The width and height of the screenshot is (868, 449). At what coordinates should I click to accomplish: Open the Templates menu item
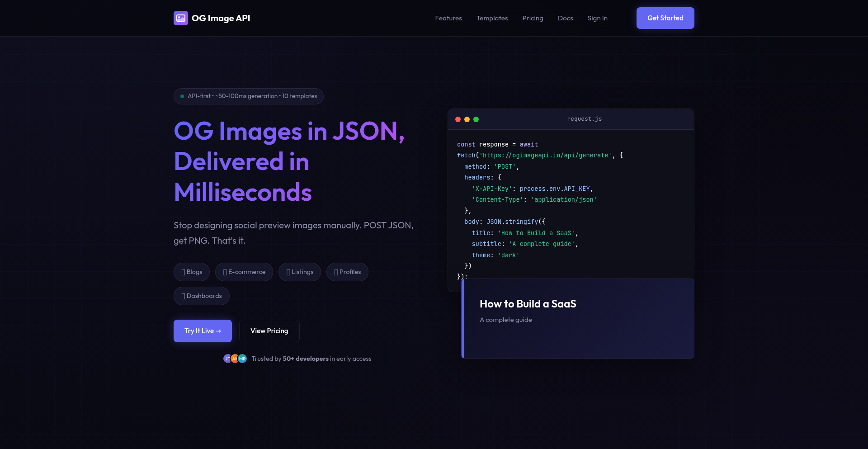[x=492, y=18]
